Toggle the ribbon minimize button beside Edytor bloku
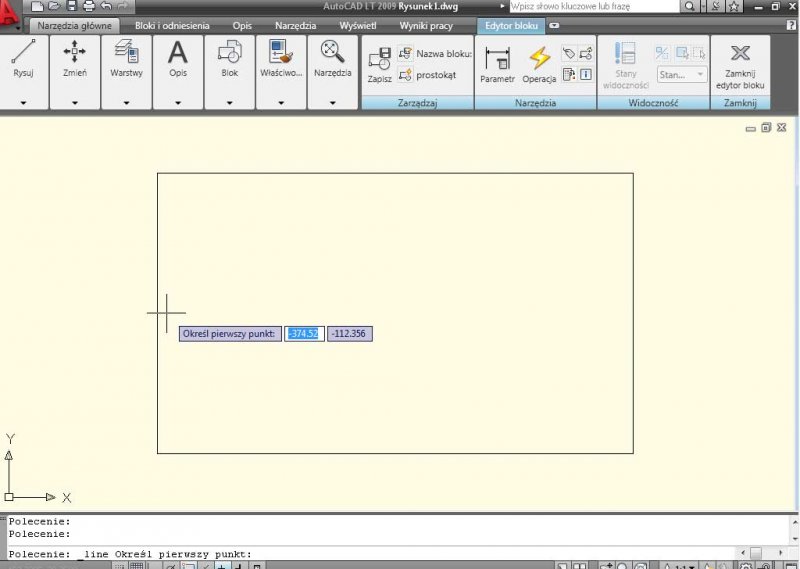Screen dimensions: 800x569 (x=555, y=25)
